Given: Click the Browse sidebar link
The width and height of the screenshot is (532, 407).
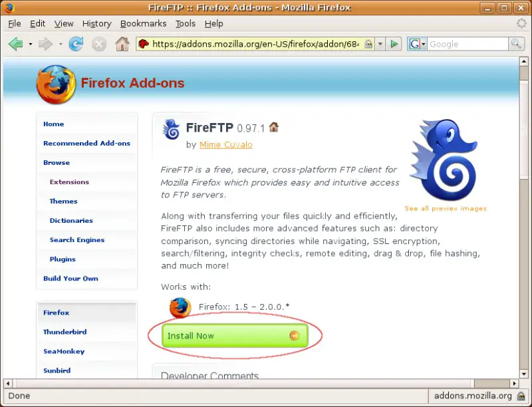Looking at the screenshot, I should pyautogui.click(x=57, y=163).
